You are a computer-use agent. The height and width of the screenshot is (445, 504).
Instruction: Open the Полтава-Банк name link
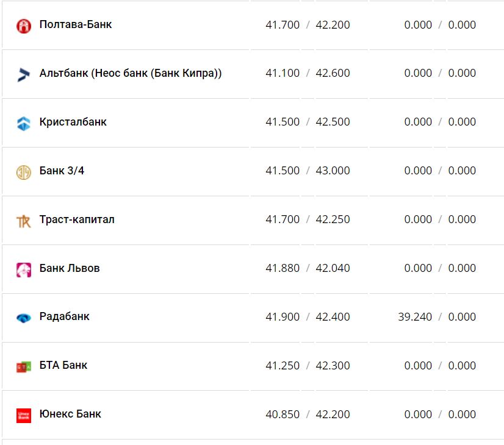[76, 24]
